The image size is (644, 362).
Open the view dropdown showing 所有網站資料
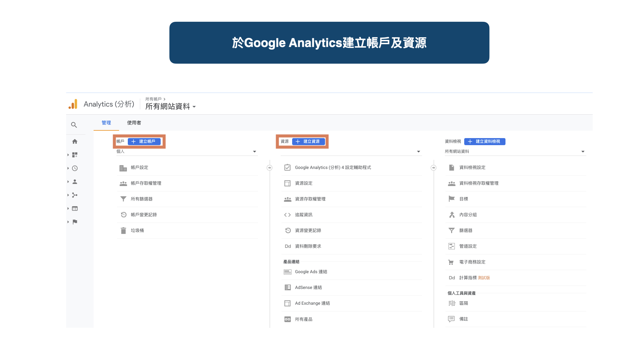(x=515, y=152)
